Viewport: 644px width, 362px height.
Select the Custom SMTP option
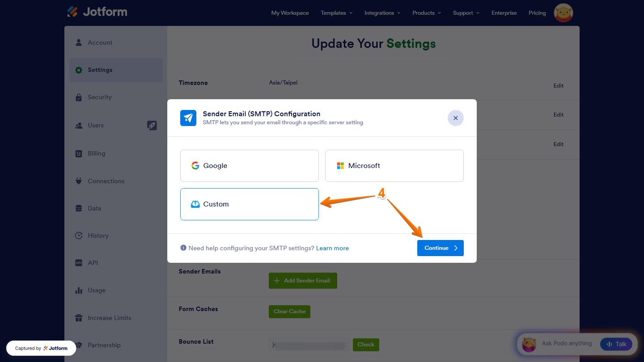tap(250, 204)
